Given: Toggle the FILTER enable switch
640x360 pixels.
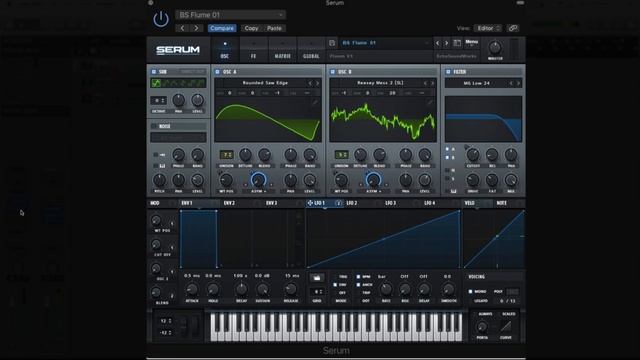Looking at the screenshot, I should tap(448, 72).
